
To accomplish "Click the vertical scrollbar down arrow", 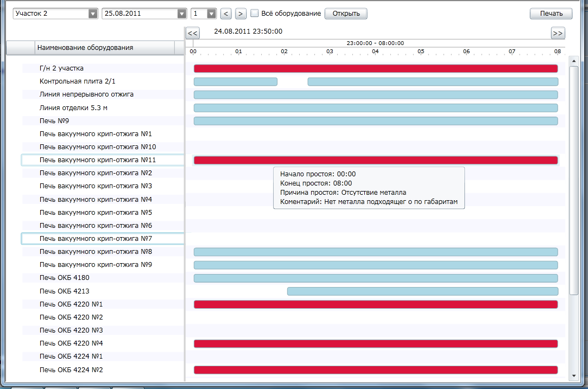I will [x=573, y=375].
